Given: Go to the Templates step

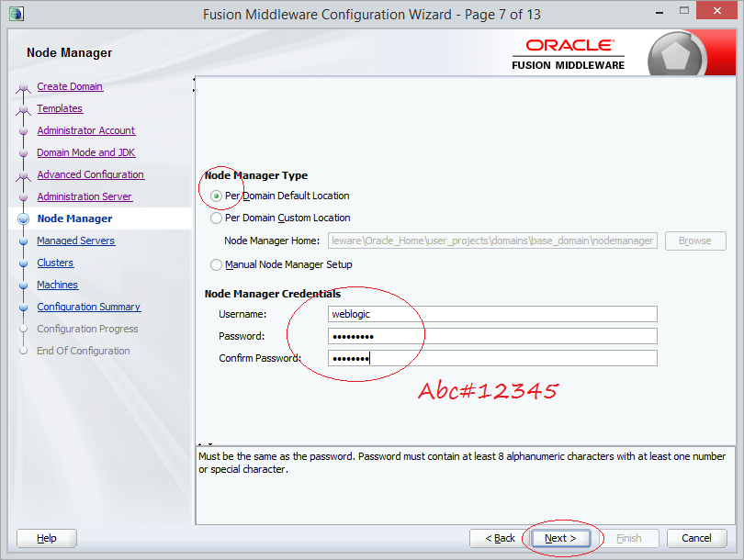Looking at the screenshot, I should click(x=60, y=108).
